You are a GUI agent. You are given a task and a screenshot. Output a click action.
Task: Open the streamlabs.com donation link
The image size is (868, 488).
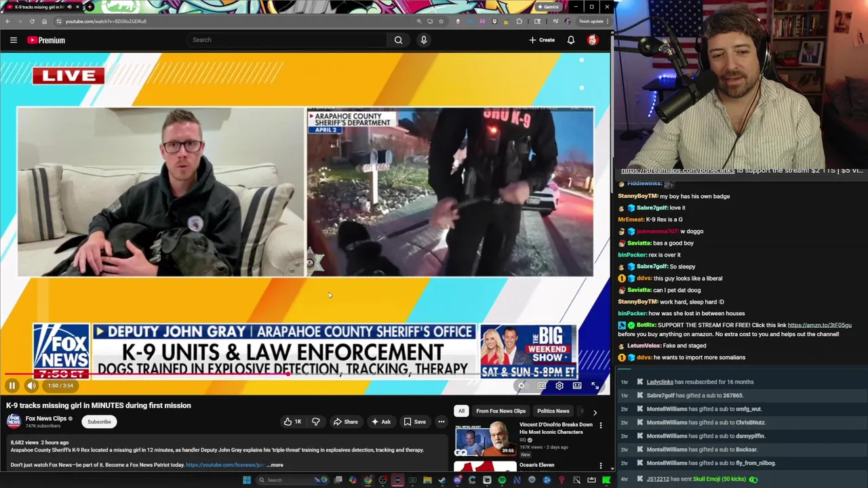coord(678,171)
